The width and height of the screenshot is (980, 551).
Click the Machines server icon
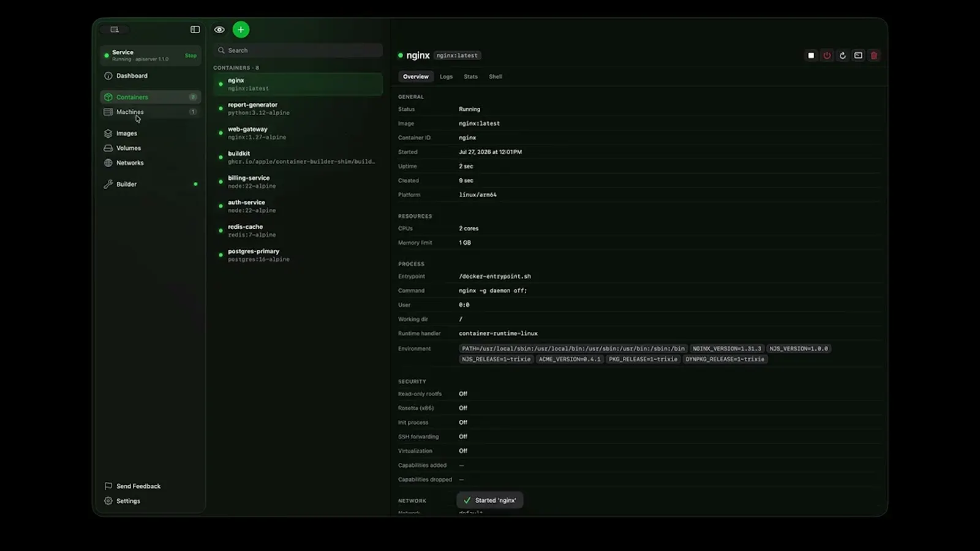tap(108, 112)
